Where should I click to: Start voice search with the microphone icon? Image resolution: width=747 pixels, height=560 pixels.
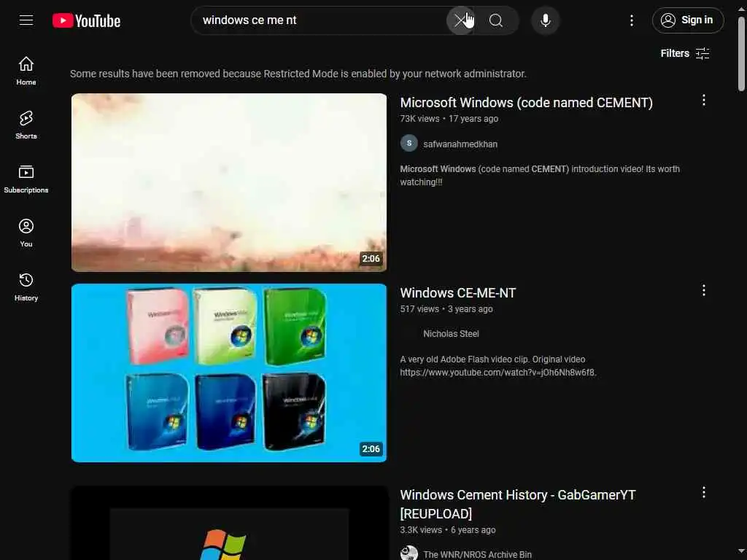pyautogui.click(x=546, y=20)
